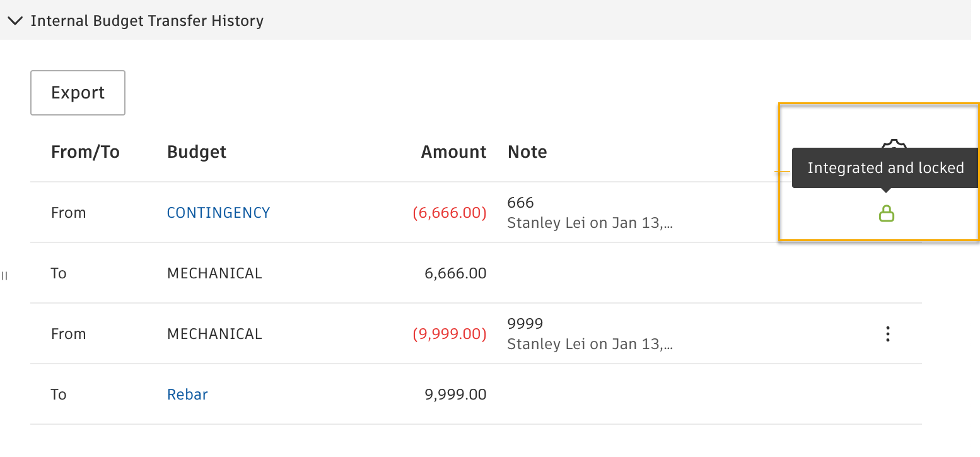Sort the table by the Amount column

coord(453,151)
